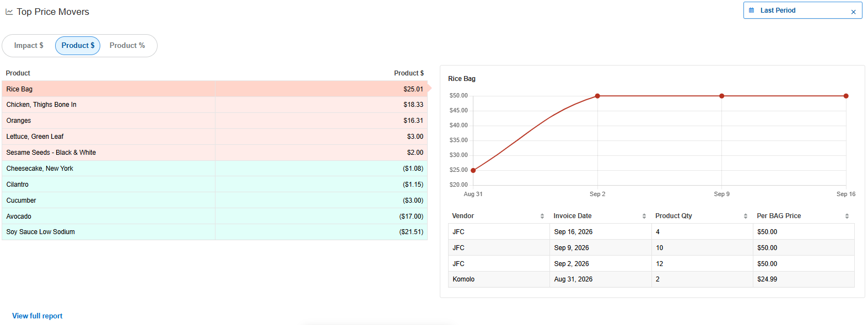Click the $18.33 price change value
Screen dimensions: 868x325
[413, 105]
